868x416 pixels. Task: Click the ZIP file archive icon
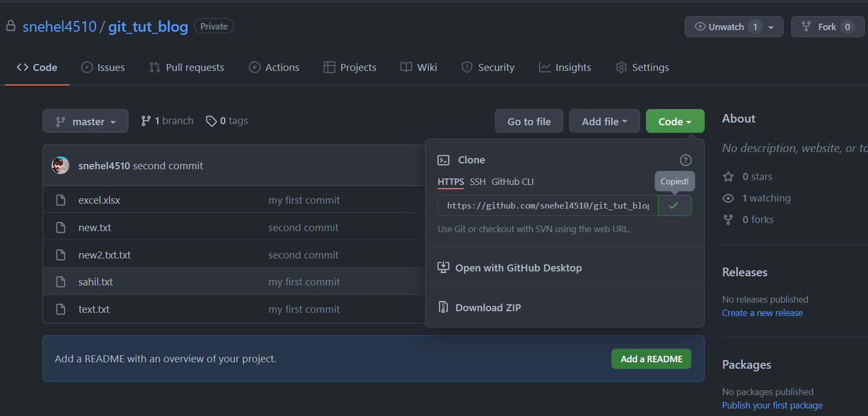pyautogui.click(x=443, y=307)
